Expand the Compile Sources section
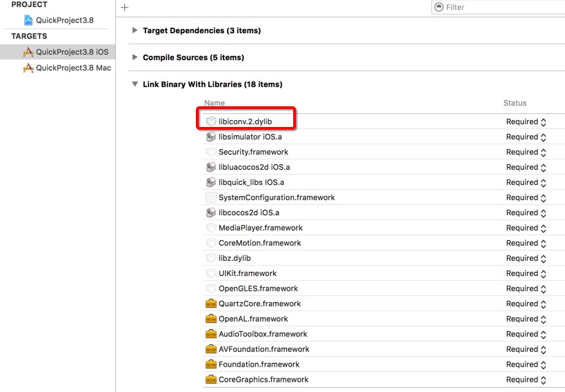This screenshot has width=565, height=392. coord(135,57)
